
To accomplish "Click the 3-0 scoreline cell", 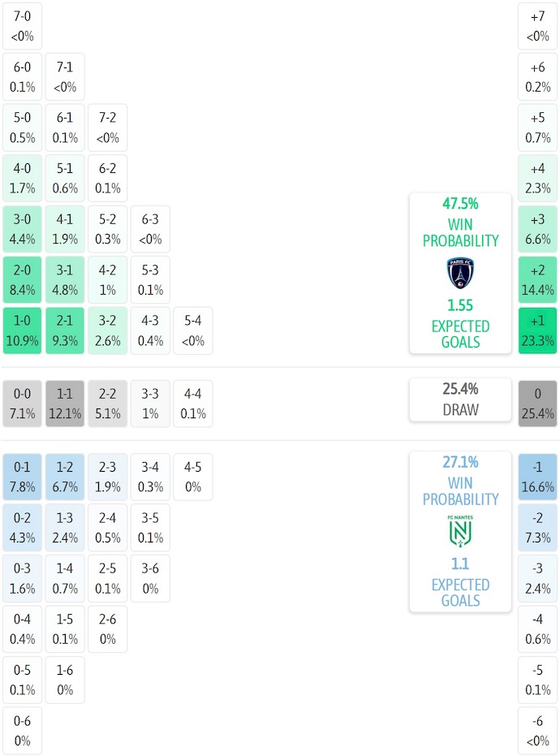I will pos(23,229).
